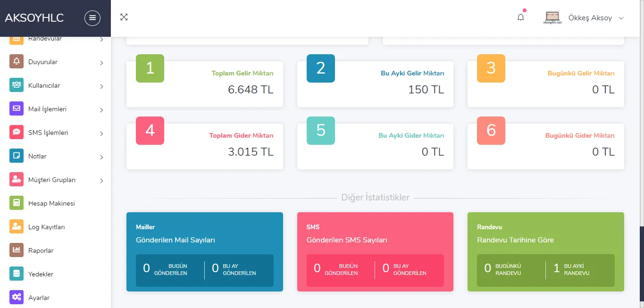Expand the Müşteri Grupları chevron arrow

click(x=101, y=181)
